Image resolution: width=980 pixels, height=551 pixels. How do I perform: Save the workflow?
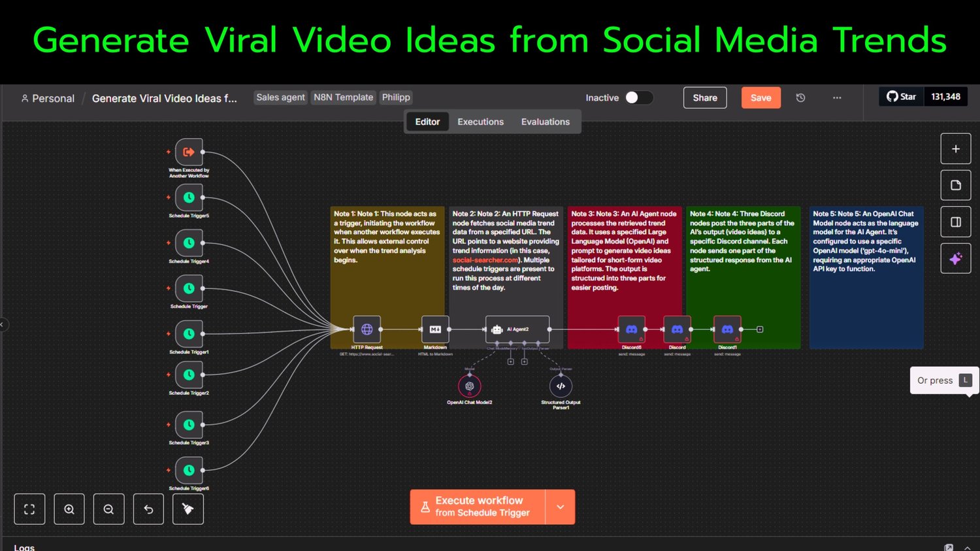click(760, 98)
